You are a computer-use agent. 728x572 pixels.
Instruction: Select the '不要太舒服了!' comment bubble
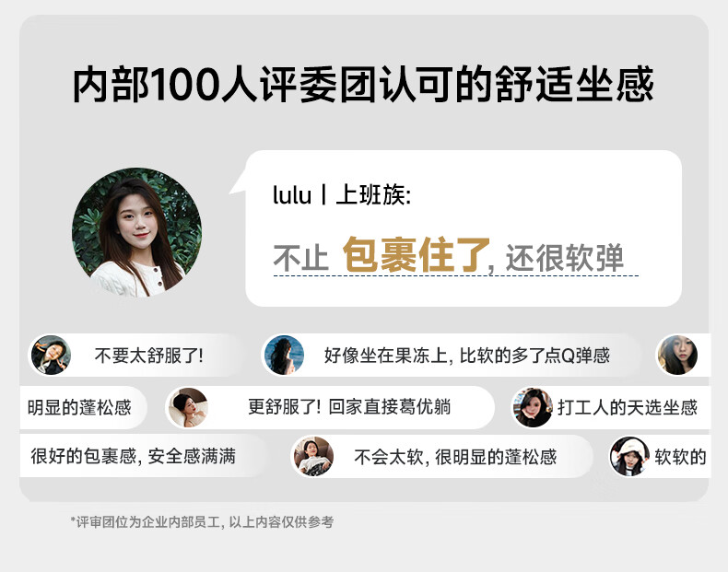[135, 356]
